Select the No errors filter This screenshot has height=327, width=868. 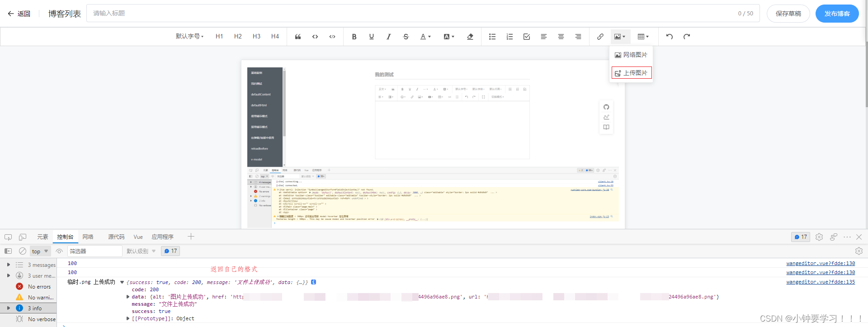tap(28, 287)
